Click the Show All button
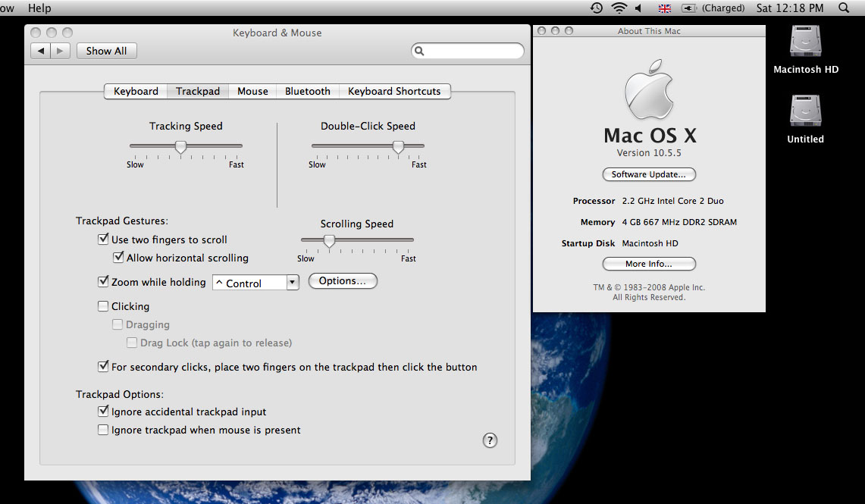This screenshot has height=504, width=865. (106, 51)
